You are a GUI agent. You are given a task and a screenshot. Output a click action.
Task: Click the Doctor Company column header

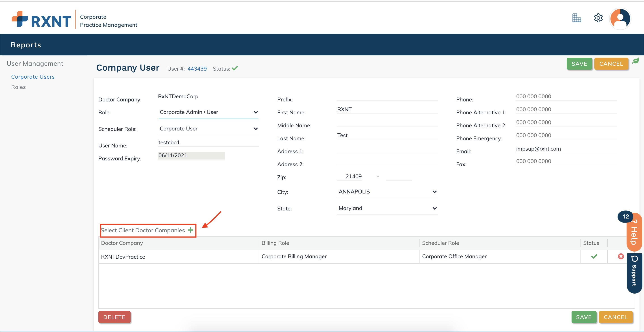(178, 243)
